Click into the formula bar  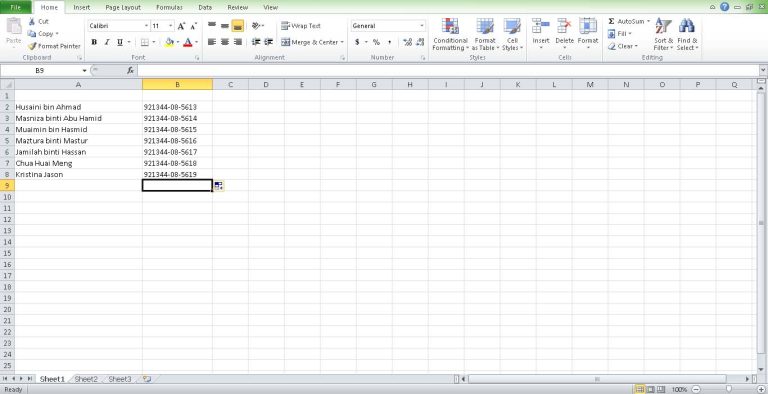tap(448, 71)
